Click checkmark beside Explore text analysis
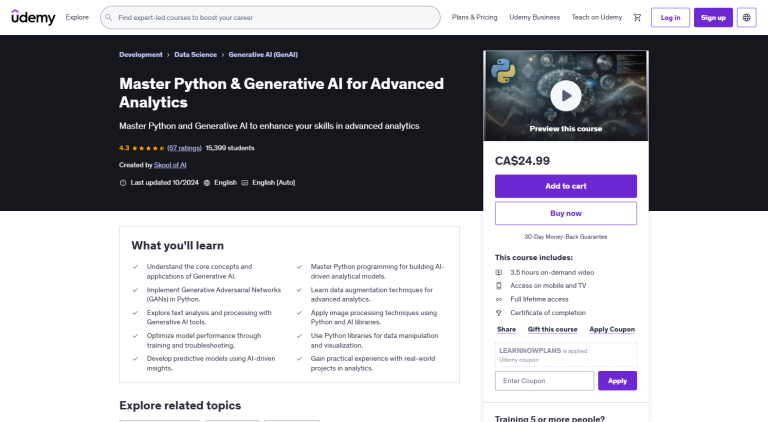The image size is (768, 422). 135,313
